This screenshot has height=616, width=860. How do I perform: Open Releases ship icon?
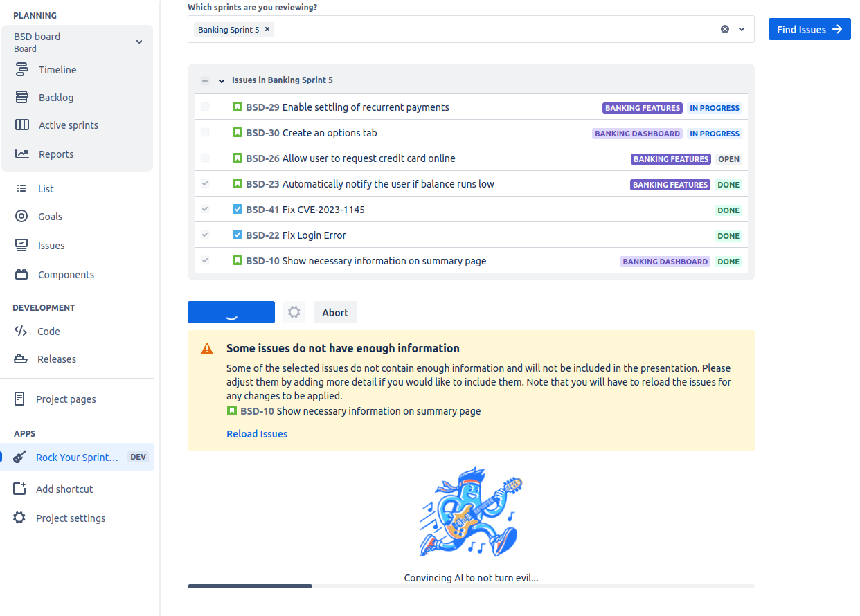[x=21, y=359]
